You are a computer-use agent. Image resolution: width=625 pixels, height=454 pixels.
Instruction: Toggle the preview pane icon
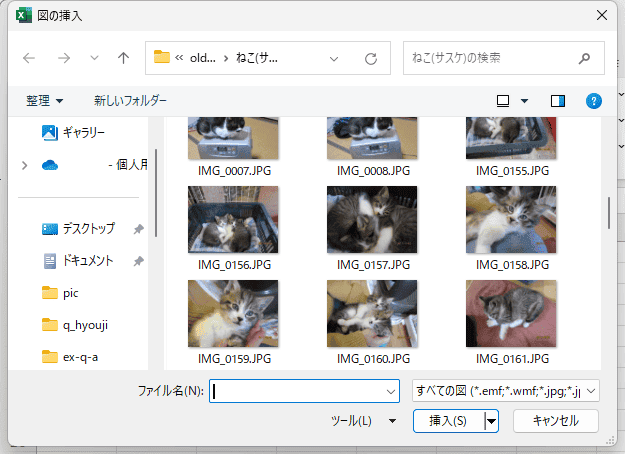558,101
